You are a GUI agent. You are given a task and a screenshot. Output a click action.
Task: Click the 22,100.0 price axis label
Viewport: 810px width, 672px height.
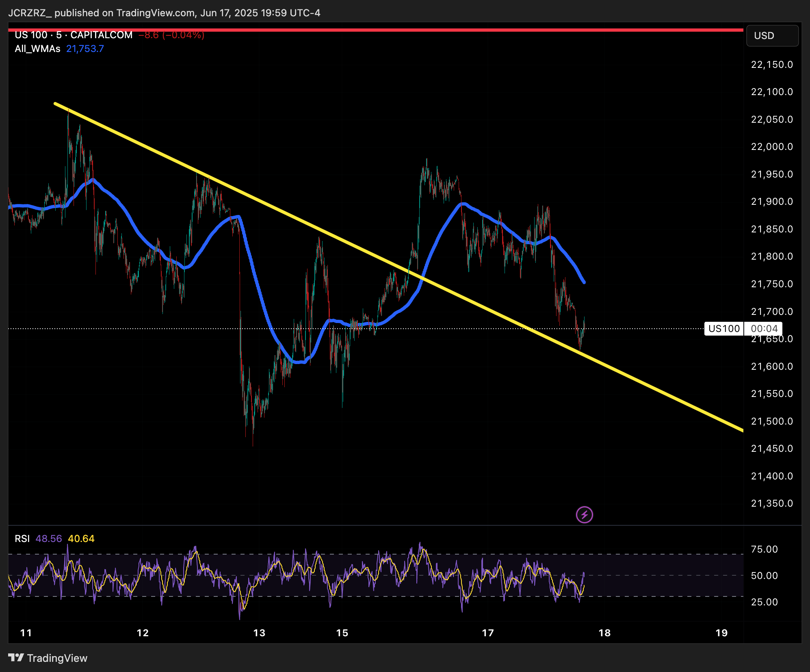772,92
